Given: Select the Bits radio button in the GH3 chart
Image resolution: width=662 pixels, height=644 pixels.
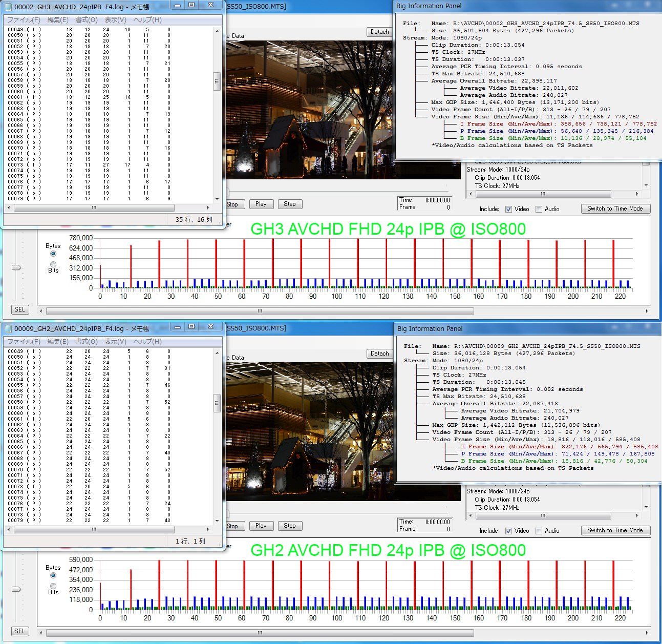Looking at the screenshot, I should 53,264.
